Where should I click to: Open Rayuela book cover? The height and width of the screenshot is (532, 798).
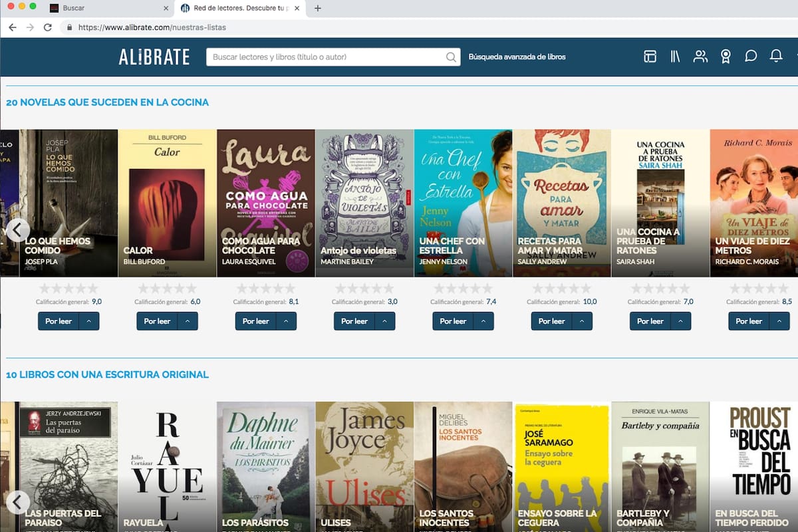[167, 467]
